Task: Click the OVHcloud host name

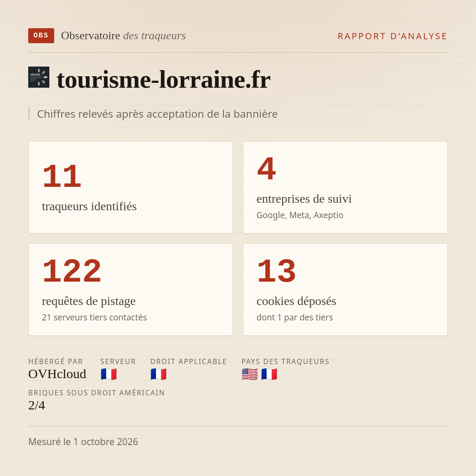Action: coord(57,374)
